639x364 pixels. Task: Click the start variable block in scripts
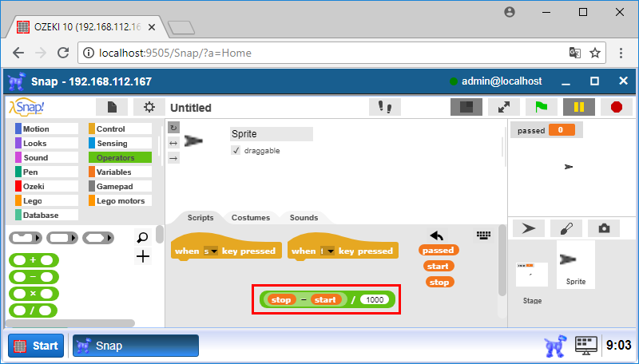439,266
